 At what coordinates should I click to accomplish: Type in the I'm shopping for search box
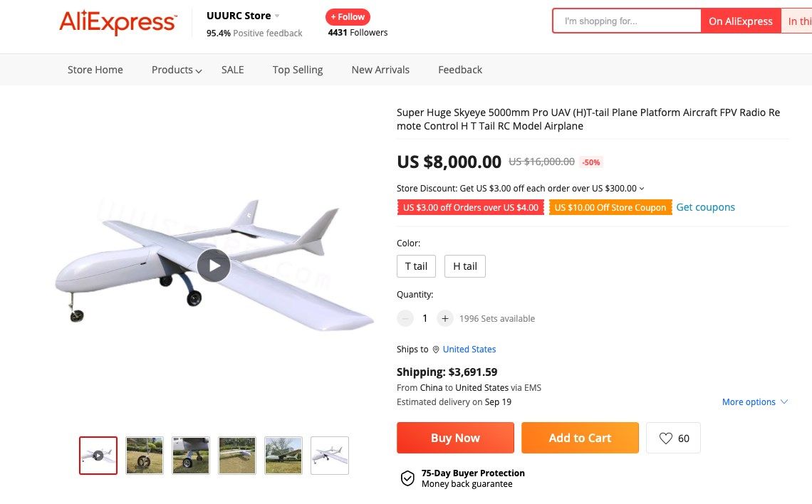coord(627,21)
